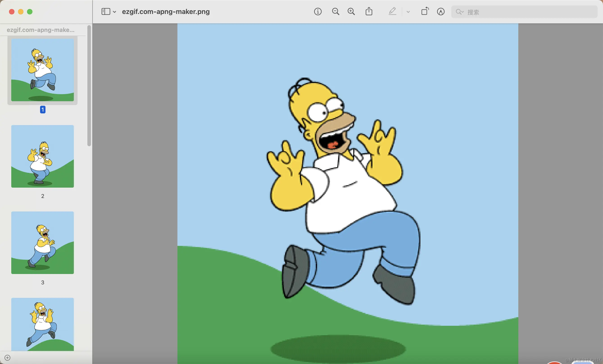Toggle the sidebar view button

click(106, 11)
